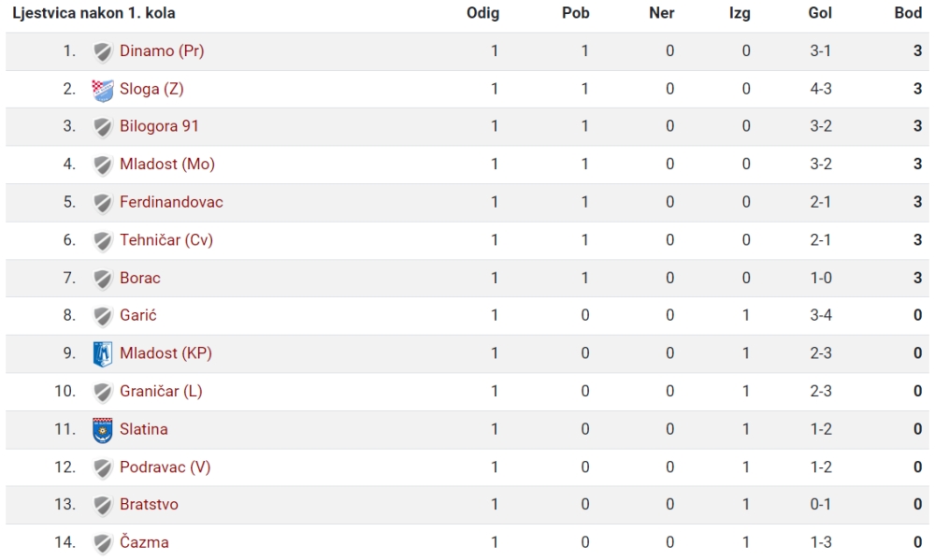Select the Tehničar (Cv) team name
Screen dimensions: 935x560
(166, 239)
